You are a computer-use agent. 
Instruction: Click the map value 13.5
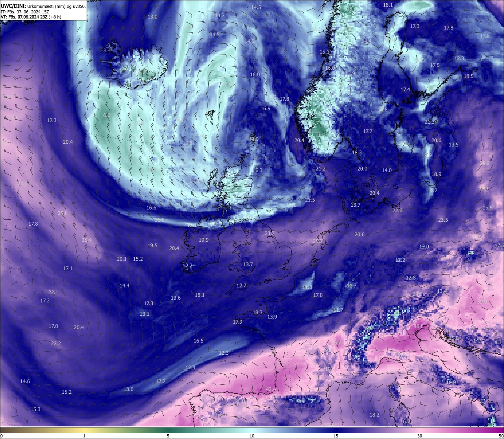454,144
